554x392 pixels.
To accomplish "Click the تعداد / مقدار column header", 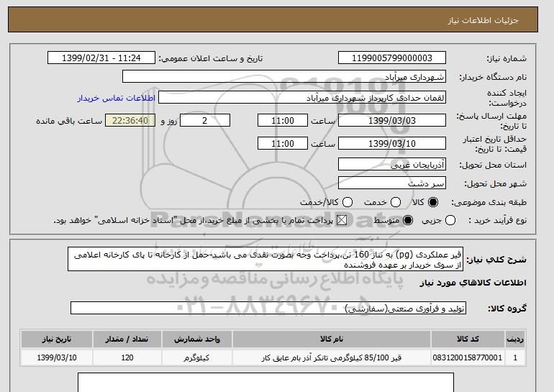I will [x=127, y=339].
